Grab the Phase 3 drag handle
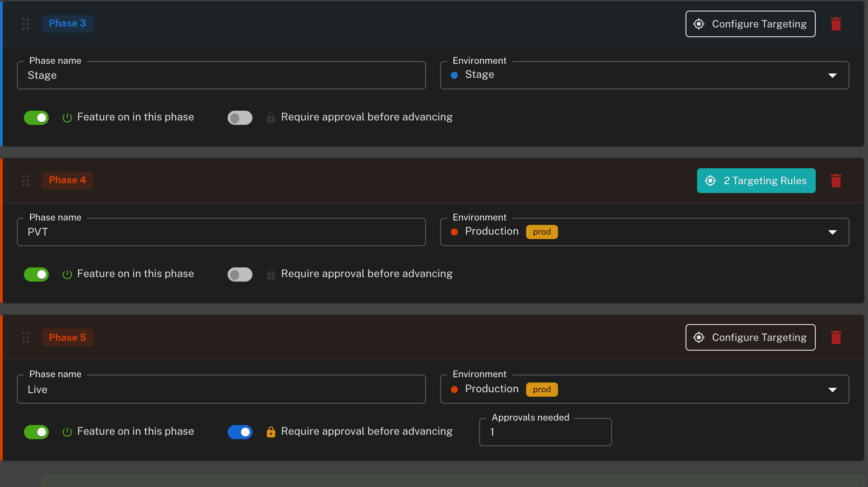The image size is (868, 487). [x=26, y=24]
